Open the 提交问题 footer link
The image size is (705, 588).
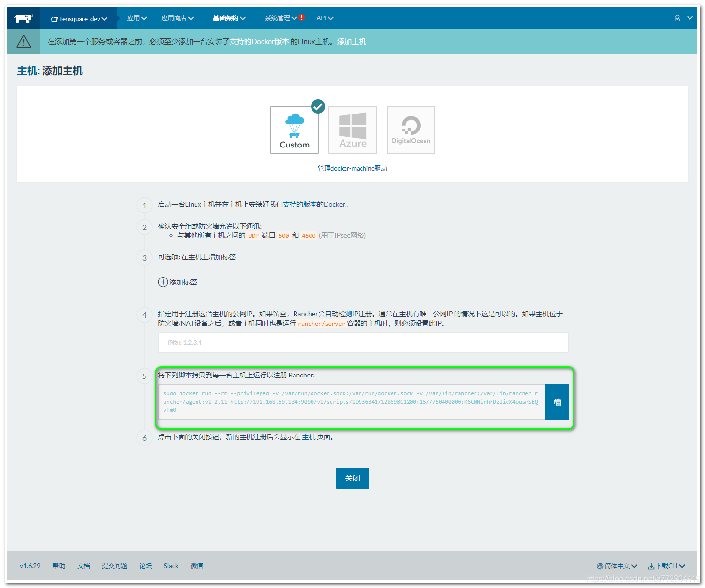[x=115, y=566]
